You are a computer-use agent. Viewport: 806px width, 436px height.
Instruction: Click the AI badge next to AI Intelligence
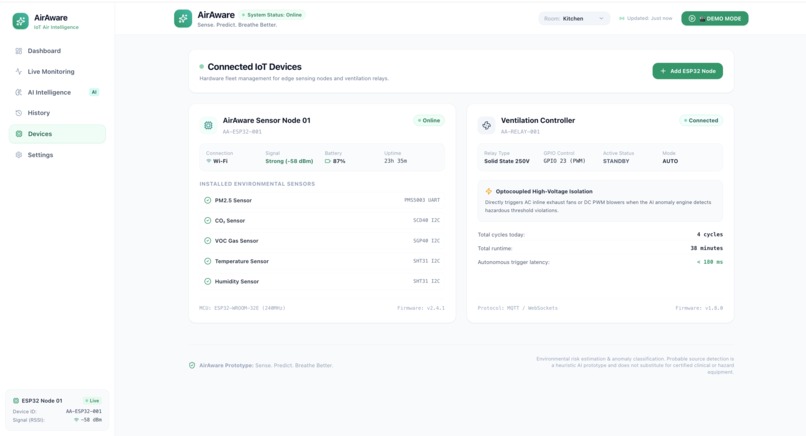tap(94, 92)
